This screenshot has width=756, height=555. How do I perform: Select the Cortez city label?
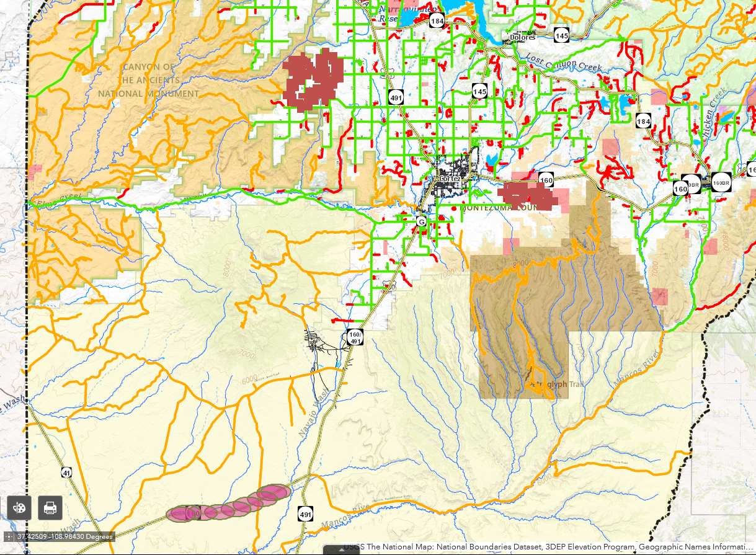[x=449, y=179]
